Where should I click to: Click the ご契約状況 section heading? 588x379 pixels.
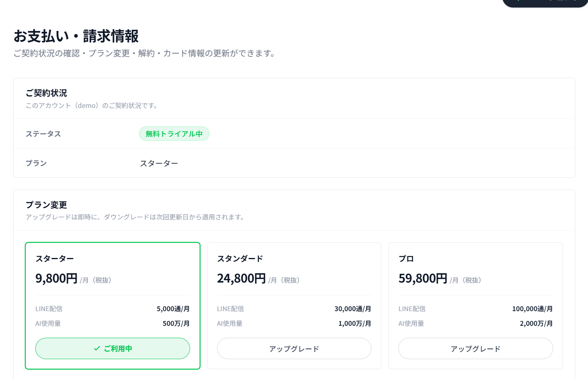tap(46, 93)
